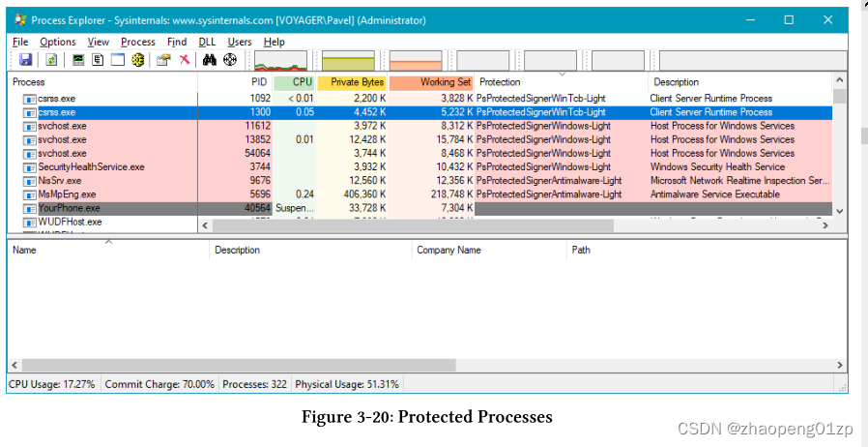Viewport: 868px width, 447px height.
Task: Click the red X Kill Process icon
Action: click(185, 60)
